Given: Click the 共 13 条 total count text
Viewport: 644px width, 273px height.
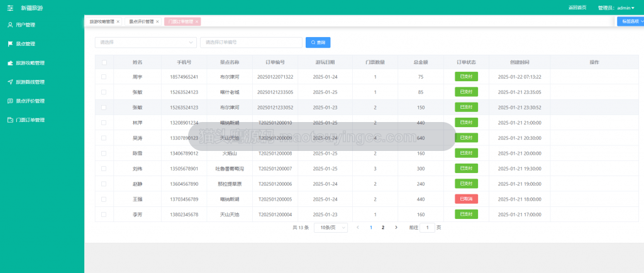Looking at the screenshot, I should 301,228.
